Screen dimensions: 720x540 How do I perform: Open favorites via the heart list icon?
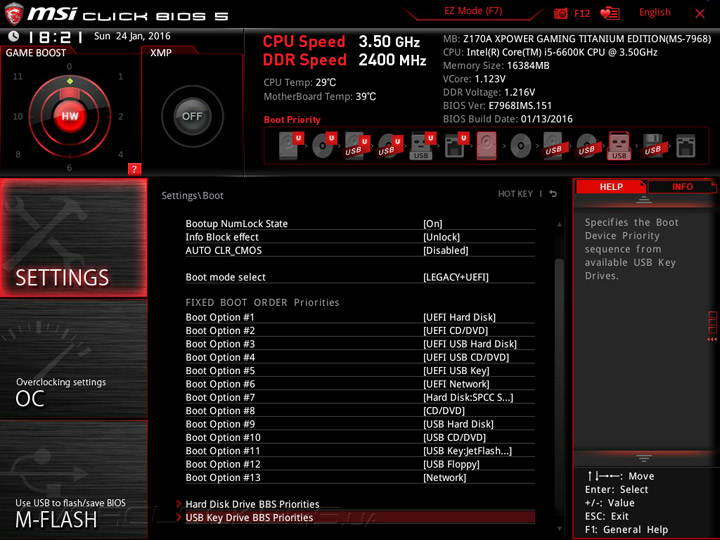[610, 13]
